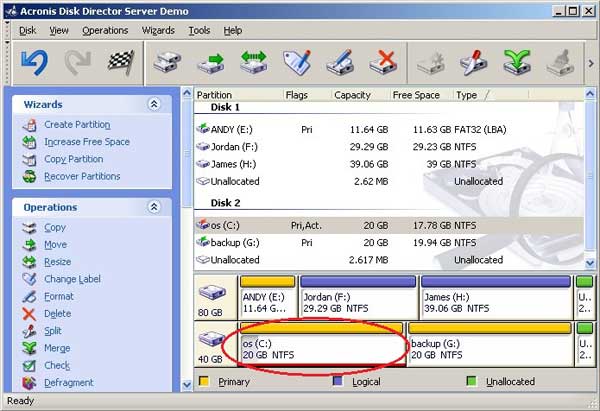This screenshot has width=600, height=411.
Task: Click the 80 GB disk icon
Action: click(x=212, y=292)
